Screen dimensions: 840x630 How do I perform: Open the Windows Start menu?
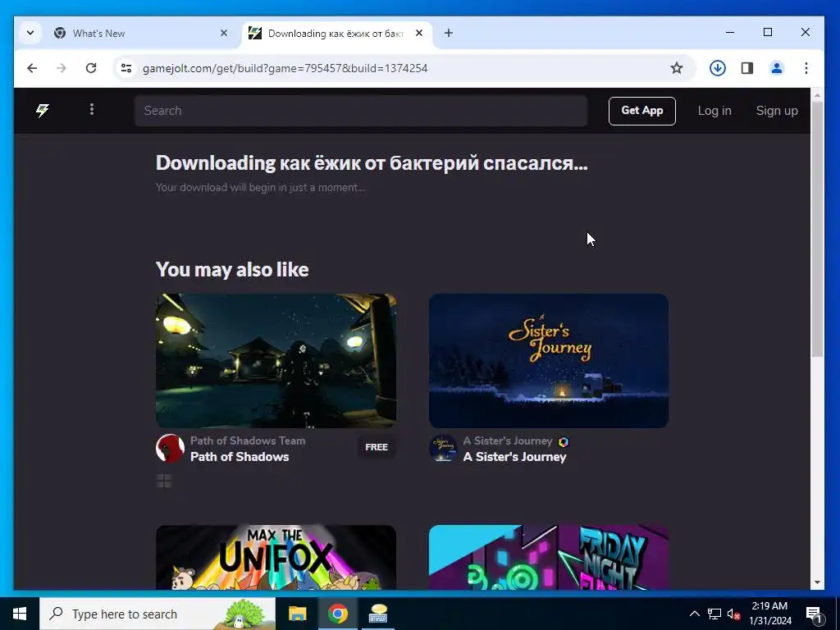click(20, 614)
